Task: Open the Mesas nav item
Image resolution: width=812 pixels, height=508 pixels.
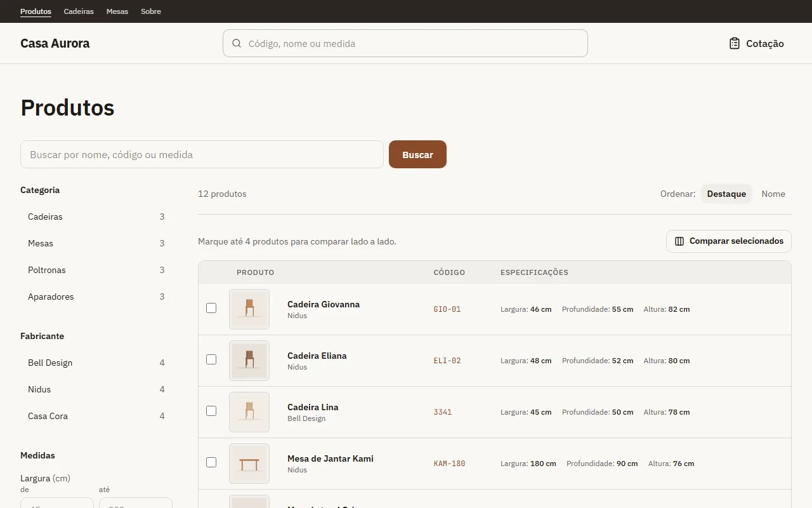Action: point(117,11)
